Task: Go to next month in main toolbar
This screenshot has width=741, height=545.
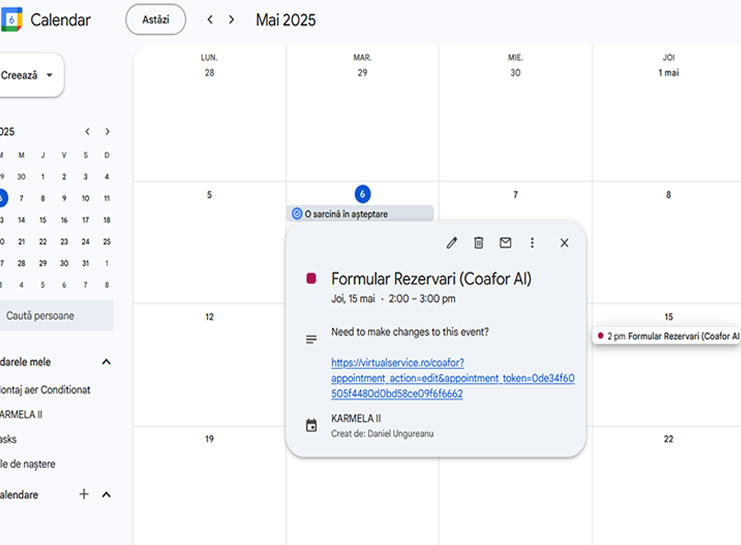Action: pyautogui.click(x=232, y=20)
